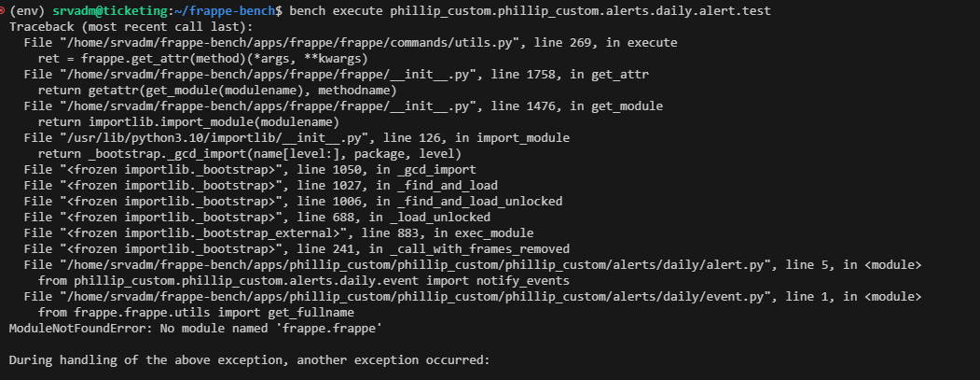Image resolution: width=980 pixels, height=380 pixels.
Task: Click the ModuleNotFoundError message line
Action: click(195, 328)
